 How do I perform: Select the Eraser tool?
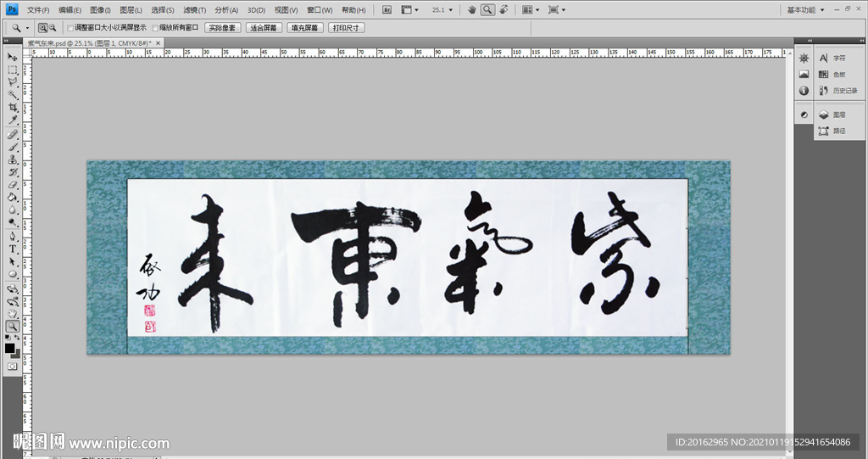click(x=12, y=185)
